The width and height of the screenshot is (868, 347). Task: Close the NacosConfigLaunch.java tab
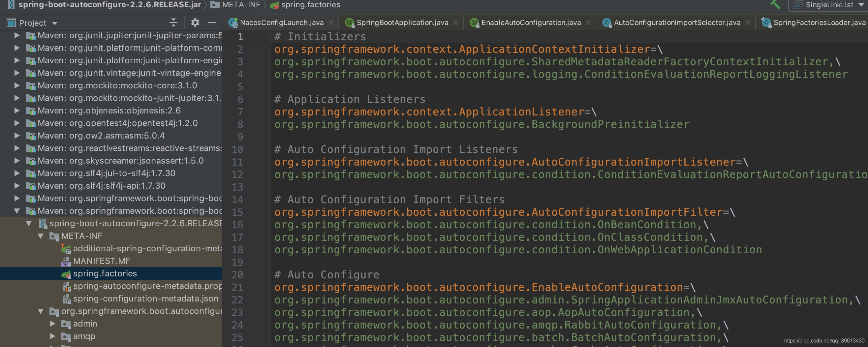coord(331,22)
